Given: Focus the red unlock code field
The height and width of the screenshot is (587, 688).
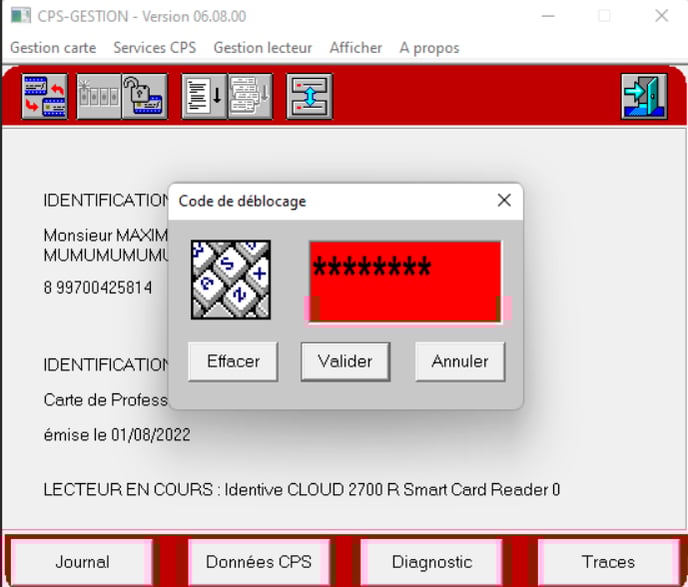Looking at the screenshot, I should click(405, 281).
